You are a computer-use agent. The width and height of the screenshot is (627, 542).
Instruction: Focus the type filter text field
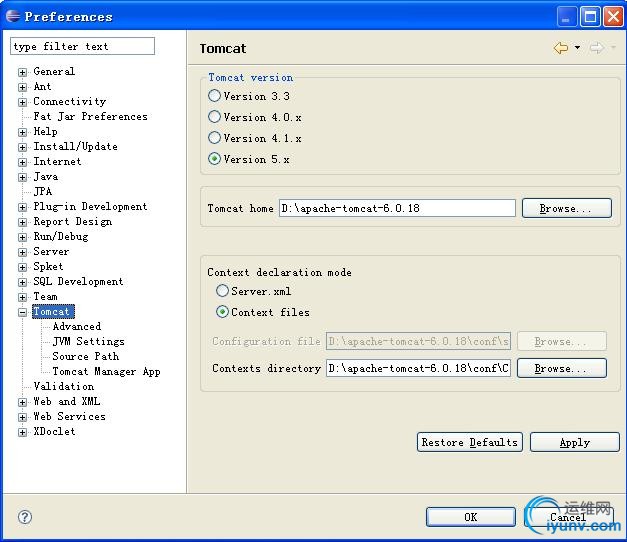pos(82,46)
